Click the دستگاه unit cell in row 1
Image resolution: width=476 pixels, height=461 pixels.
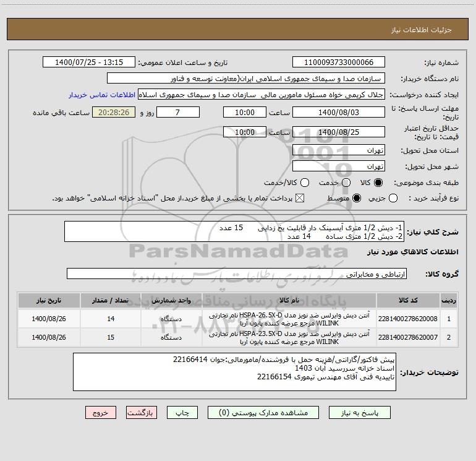(x=171, y=319)
